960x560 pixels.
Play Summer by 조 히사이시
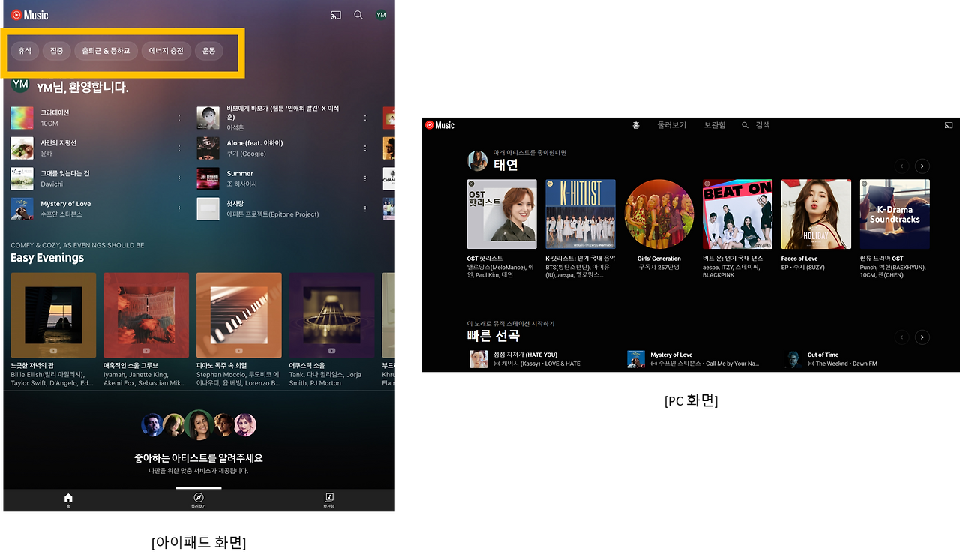pyautogui.click(x=208, y=178)
